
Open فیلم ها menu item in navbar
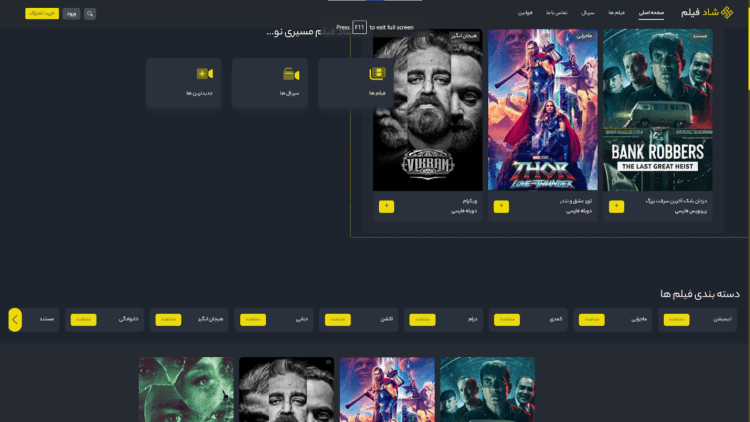coord(617,13)
